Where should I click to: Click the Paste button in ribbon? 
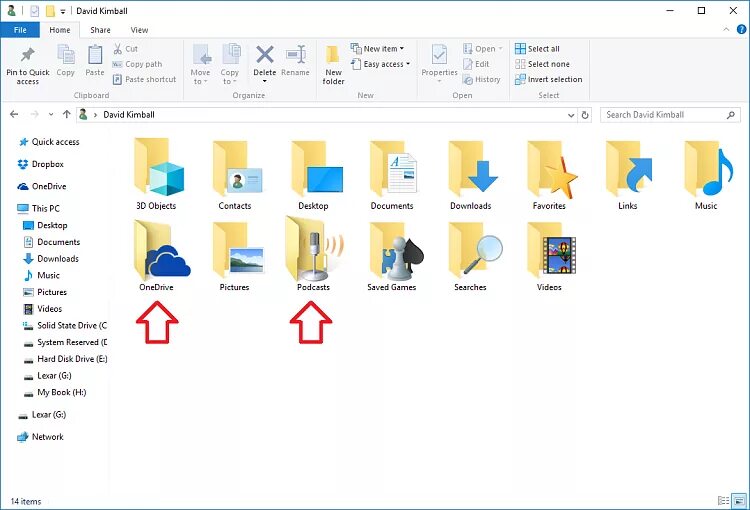(95, 61)
